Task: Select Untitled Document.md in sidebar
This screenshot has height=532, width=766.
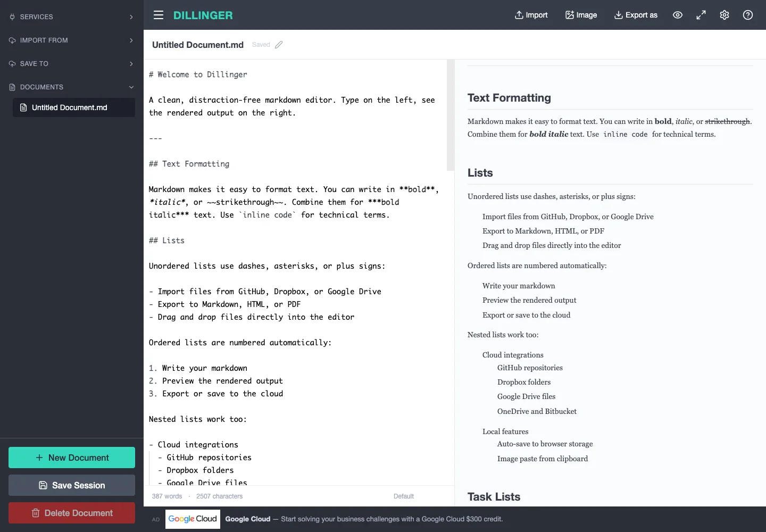Action: point(74,107)
